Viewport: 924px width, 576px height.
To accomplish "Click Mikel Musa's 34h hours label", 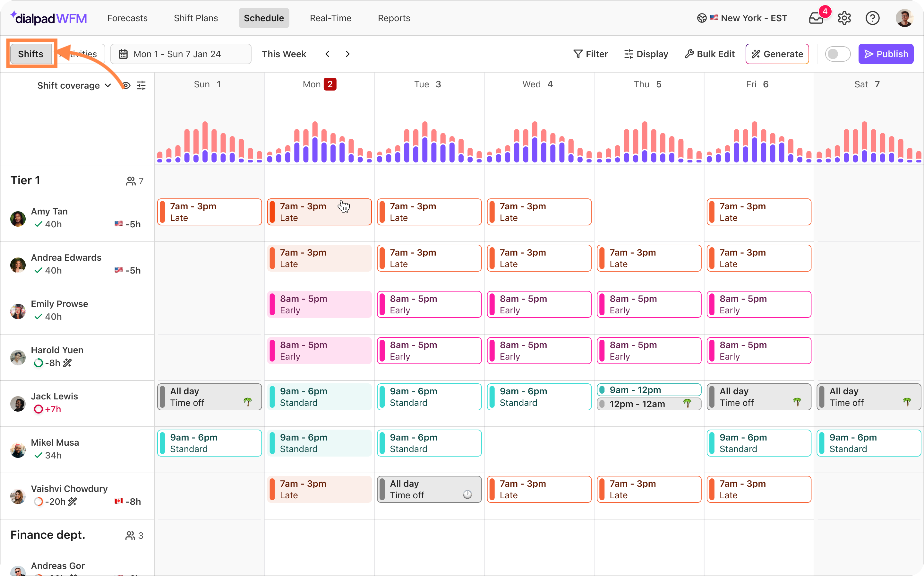I will coord(53,455).
